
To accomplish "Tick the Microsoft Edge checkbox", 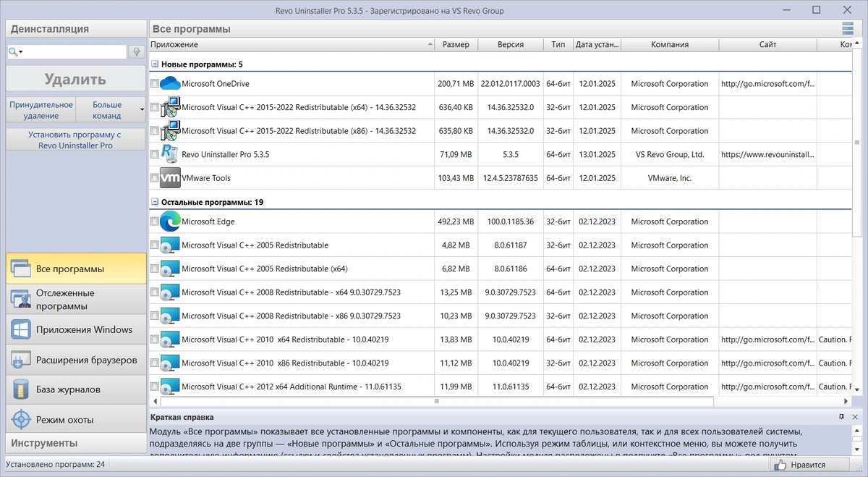I will point(155,221).
